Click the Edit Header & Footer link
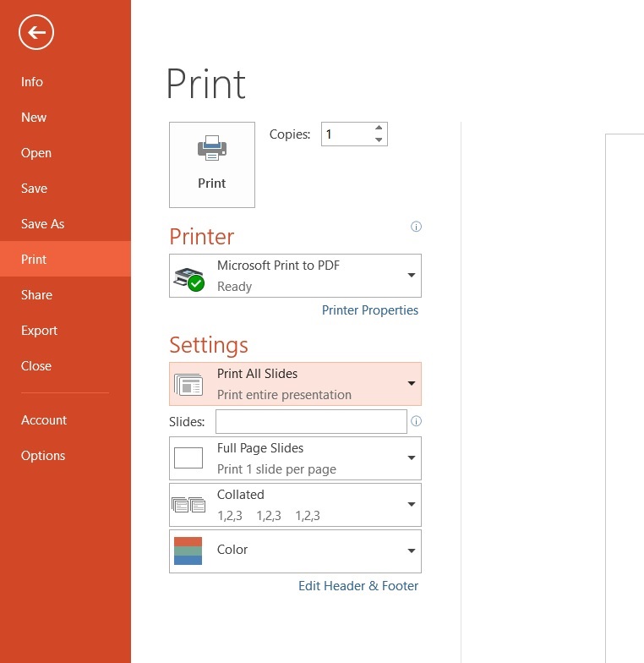 point(358,585)
